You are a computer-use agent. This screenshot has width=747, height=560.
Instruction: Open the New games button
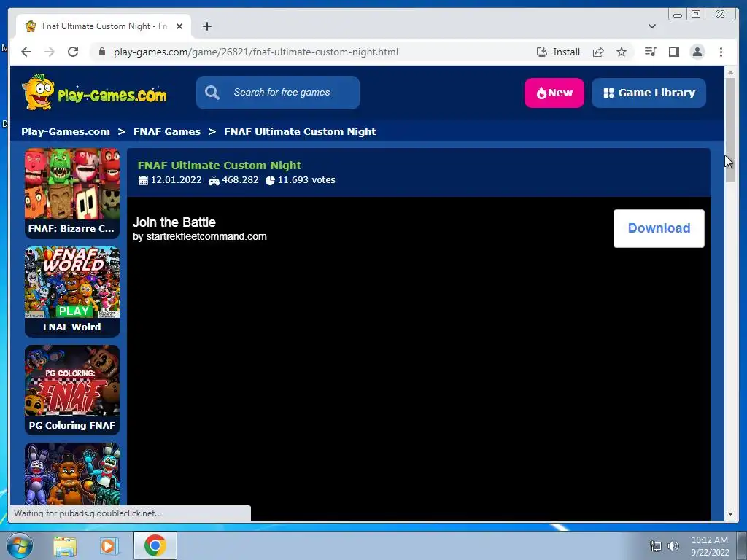click(554, 93)
